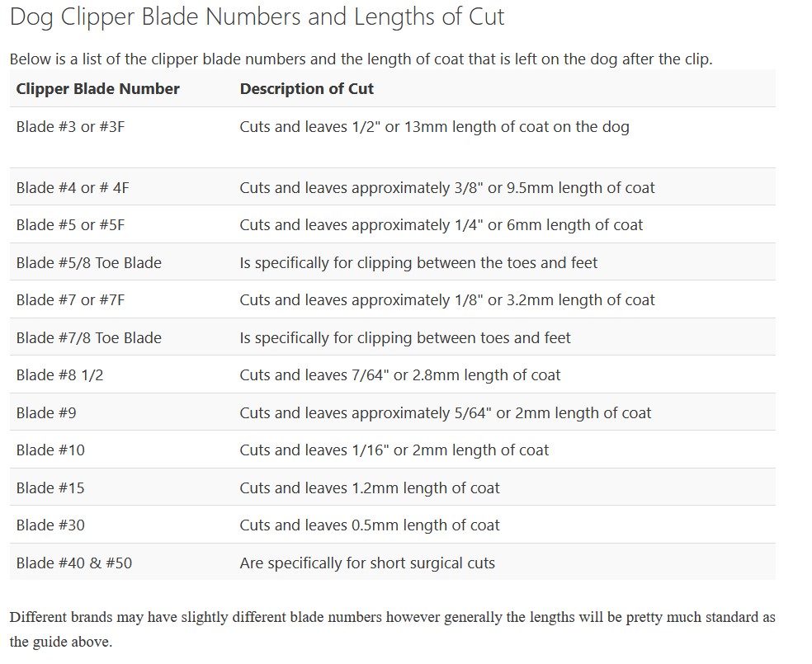Click the 'Blade #5 or #5F' row label
The width and height of the screenshot is (812, 664).
(70, 224)
